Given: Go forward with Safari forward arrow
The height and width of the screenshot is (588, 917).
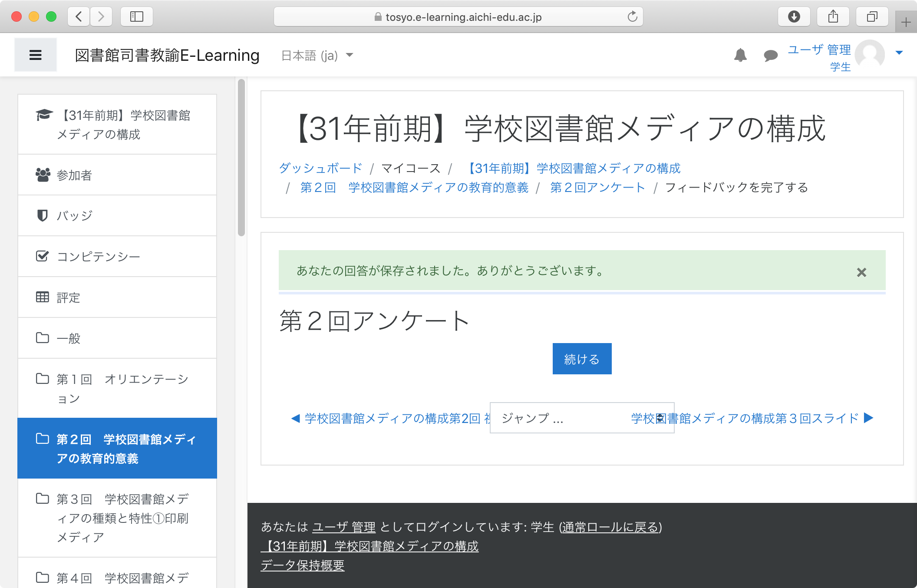Looking at the screenshot, I should pyautogui.click(x=101, y=17).
